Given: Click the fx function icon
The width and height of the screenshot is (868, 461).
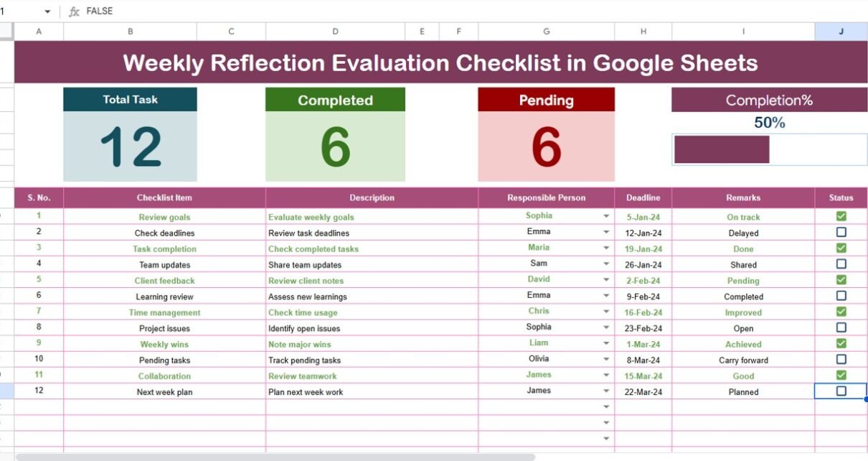Looking at the screenshot, I should [x=74, y=11].
